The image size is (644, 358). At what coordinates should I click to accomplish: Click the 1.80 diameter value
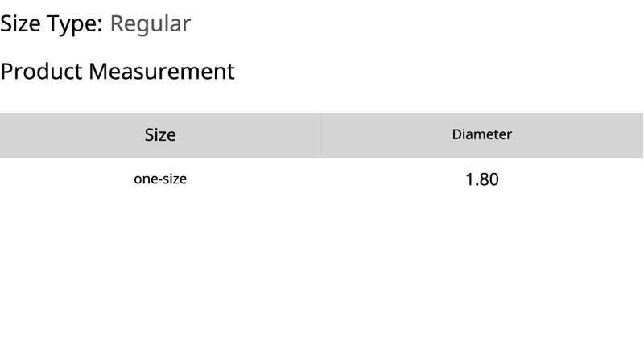pos(481,179)
